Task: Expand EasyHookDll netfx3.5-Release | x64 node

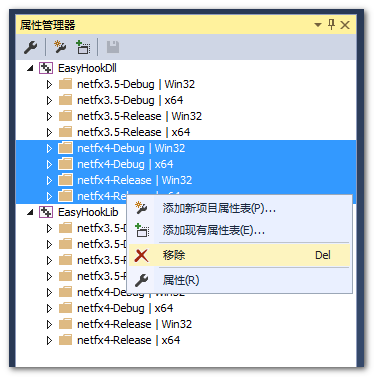Action: click(x=49, y=132)
